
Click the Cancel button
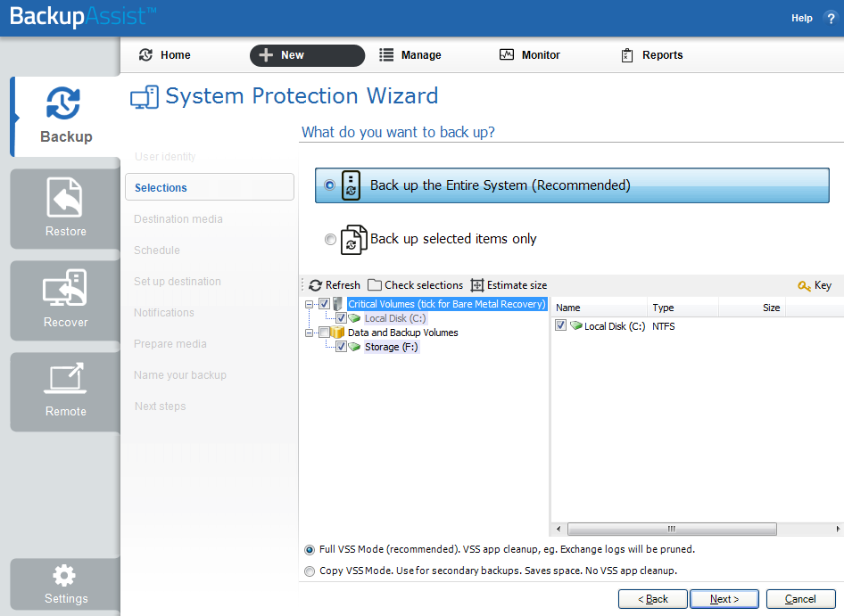tap(800, 599)
